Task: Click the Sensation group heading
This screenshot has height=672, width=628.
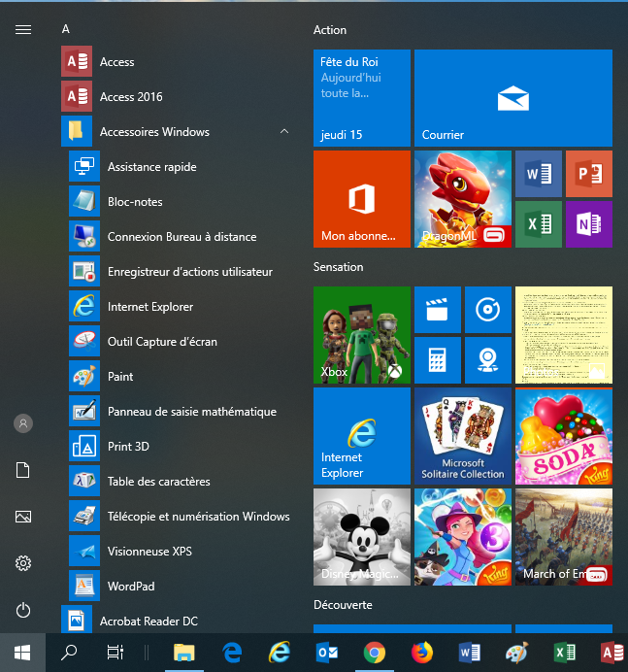Action: coord(338,267)
